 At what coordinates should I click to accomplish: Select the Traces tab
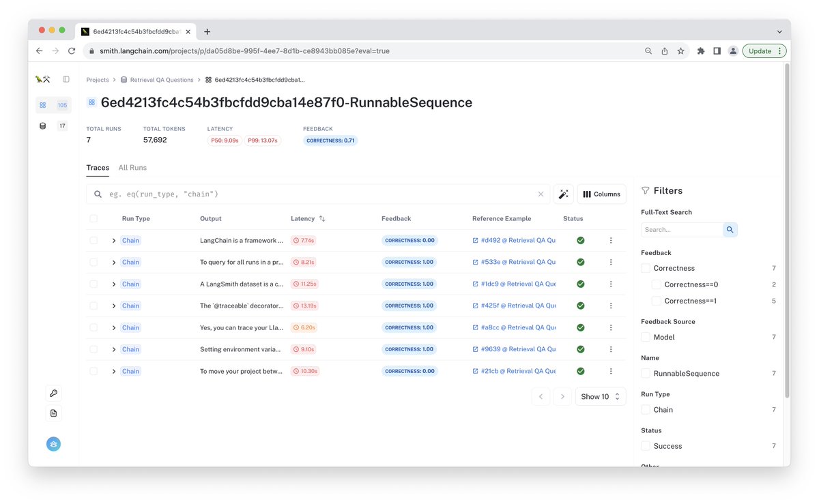coord(98,168)
